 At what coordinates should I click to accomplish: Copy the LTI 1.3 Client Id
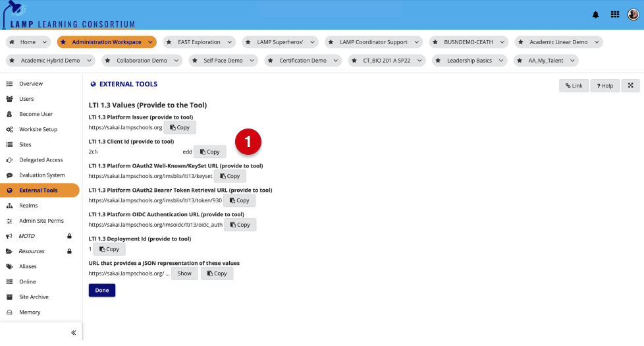(x=210, y=152)
